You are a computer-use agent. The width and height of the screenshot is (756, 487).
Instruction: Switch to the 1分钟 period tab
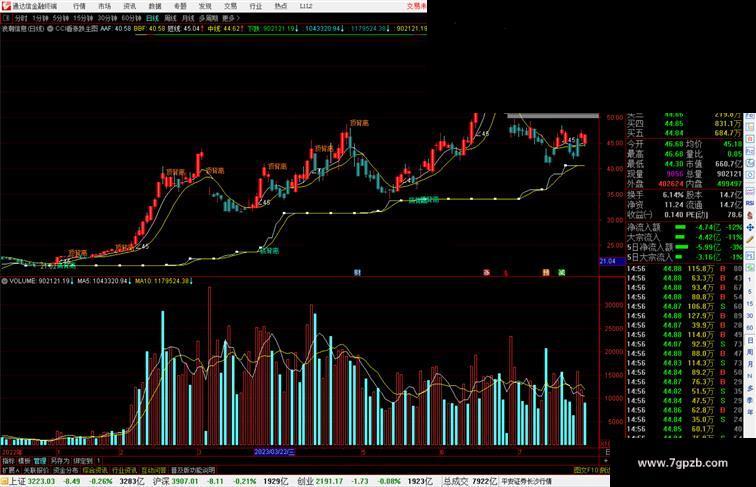coord(40,18)
